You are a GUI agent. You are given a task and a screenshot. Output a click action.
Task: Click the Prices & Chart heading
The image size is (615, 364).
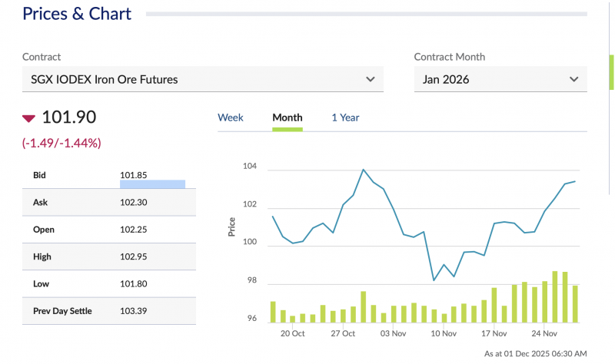(x=77, y=14)
